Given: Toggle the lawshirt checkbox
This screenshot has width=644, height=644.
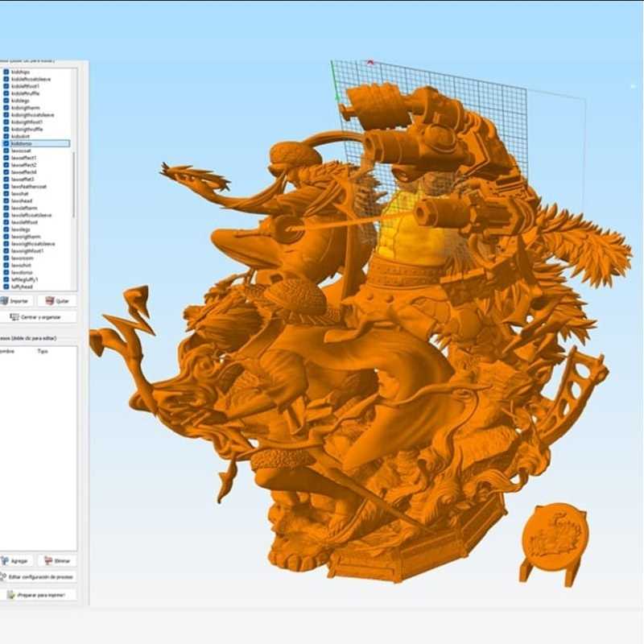Looking at the screenshot, I should click(x=6, y=266).
